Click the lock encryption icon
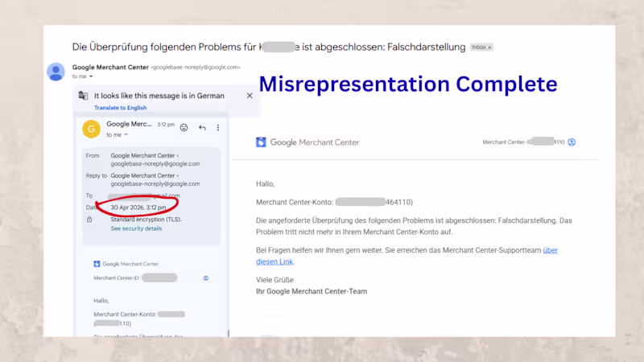This screenshot has height=362, width=644. 89,220
